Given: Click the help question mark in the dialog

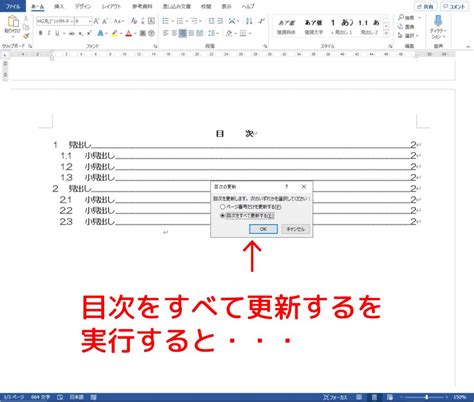Looking at the screenshot, I should tap(287, 187).
